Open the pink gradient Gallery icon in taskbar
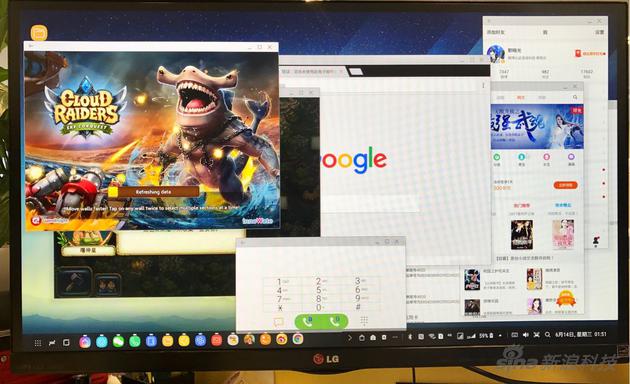 point(85,342)
